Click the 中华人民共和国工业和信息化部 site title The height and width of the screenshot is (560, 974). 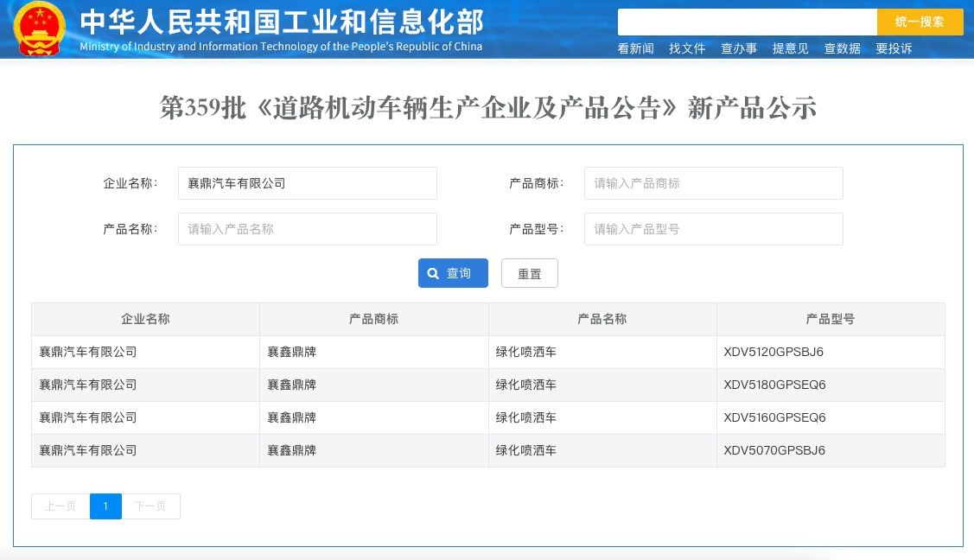[282, 22]
